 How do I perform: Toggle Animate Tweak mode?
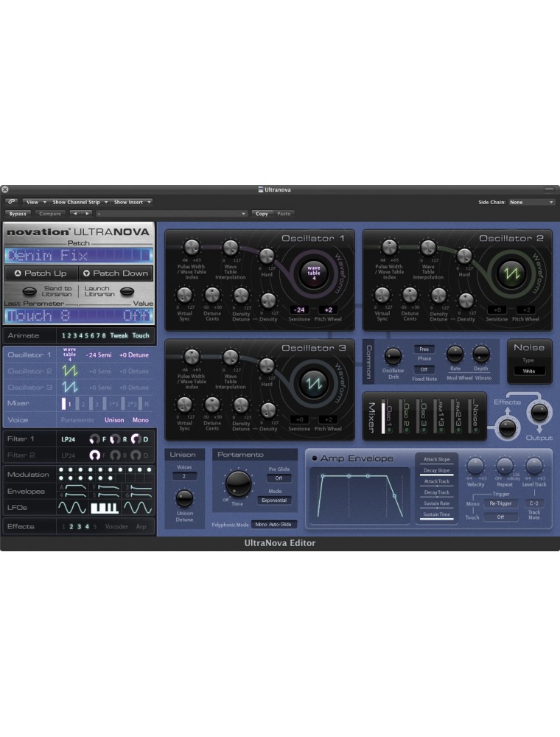click(x=119, y=335)
